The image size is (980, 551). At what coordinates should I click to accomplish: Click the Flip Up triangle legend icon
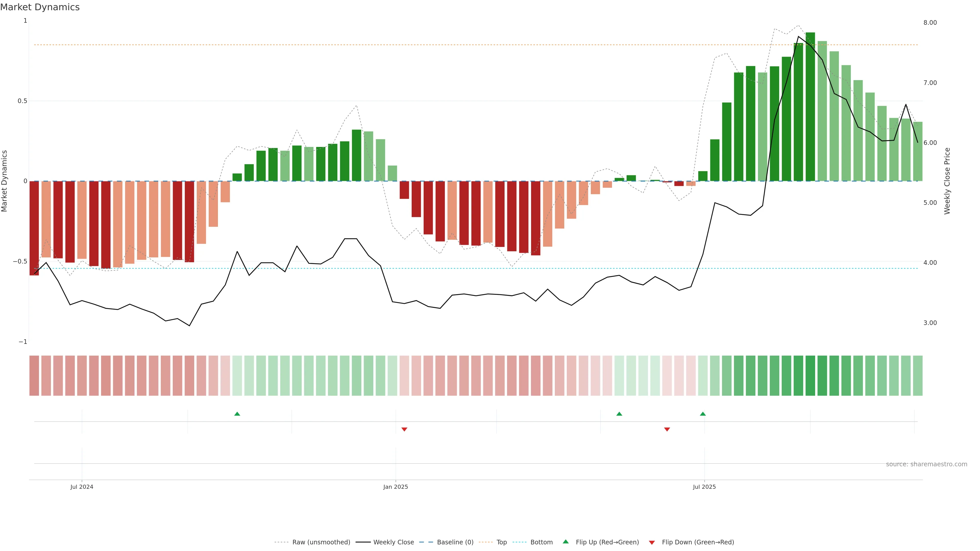566,542
